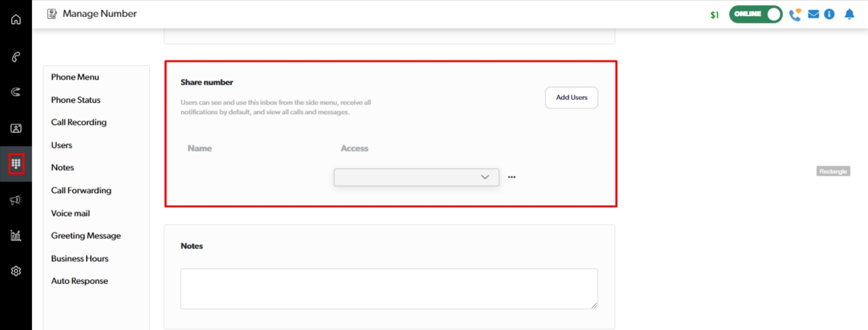Click the blue info circle icon
This screenshot has width=868, height=330.
click(829, 14)
